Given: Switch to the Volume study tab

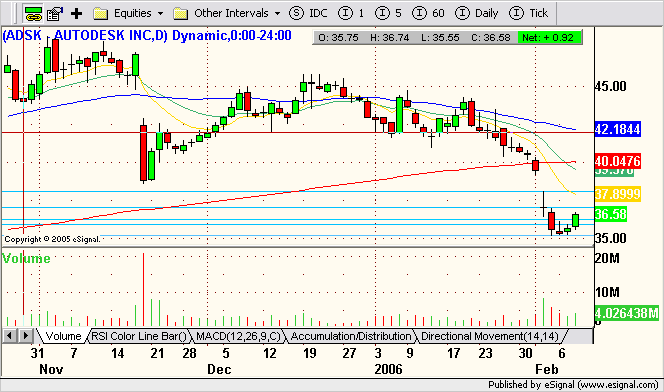Looking at the screenshot, I should 63,336.
